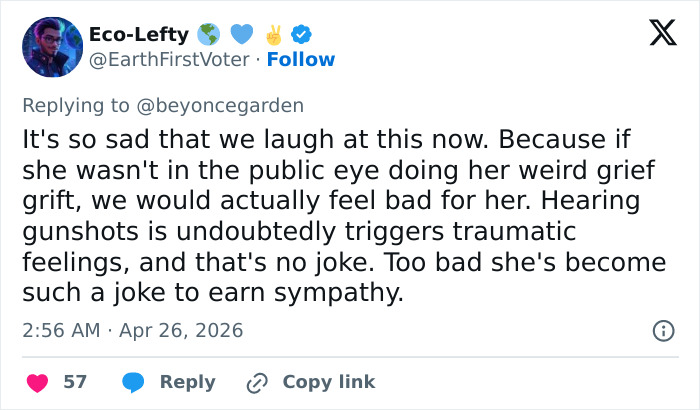Select the Copy link text
Screen dimensions: 700x410
(x=329, y=382)
